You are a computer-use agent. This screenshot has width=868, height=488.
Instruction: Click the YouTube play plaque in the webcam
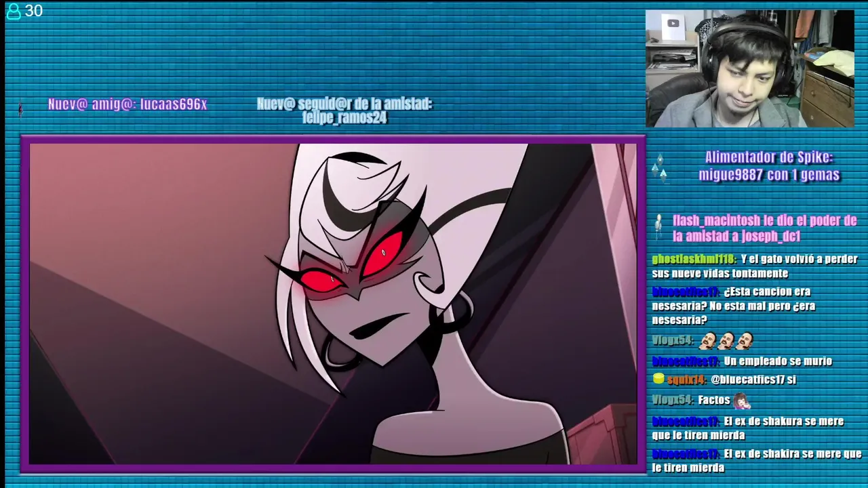[x=673, y=24]
